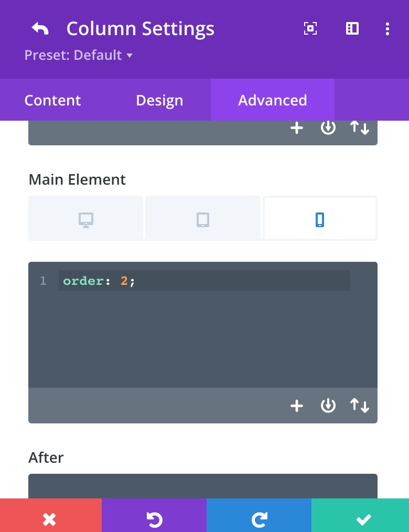Click the import icon under Main Element editor
The width and height of the screenshot is (409, 532).
(328, 405)
